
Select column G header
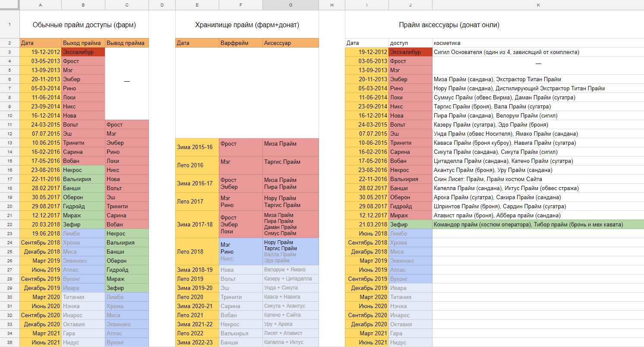click(290, 5)
